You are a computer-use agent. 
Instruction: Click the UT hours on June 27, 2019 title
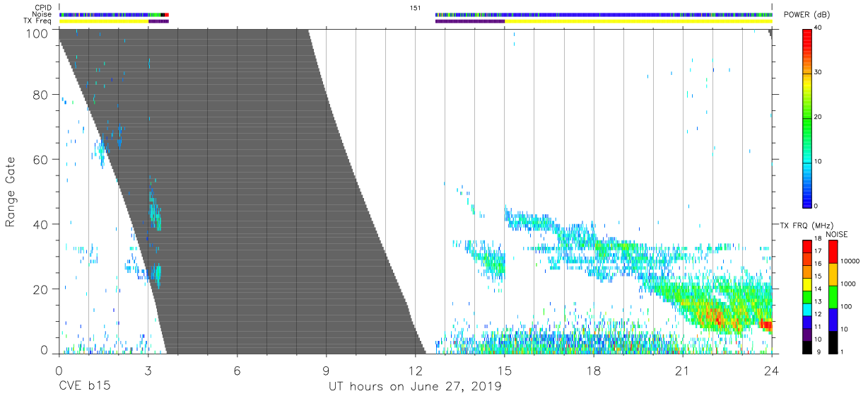click(x=415, y=388)
